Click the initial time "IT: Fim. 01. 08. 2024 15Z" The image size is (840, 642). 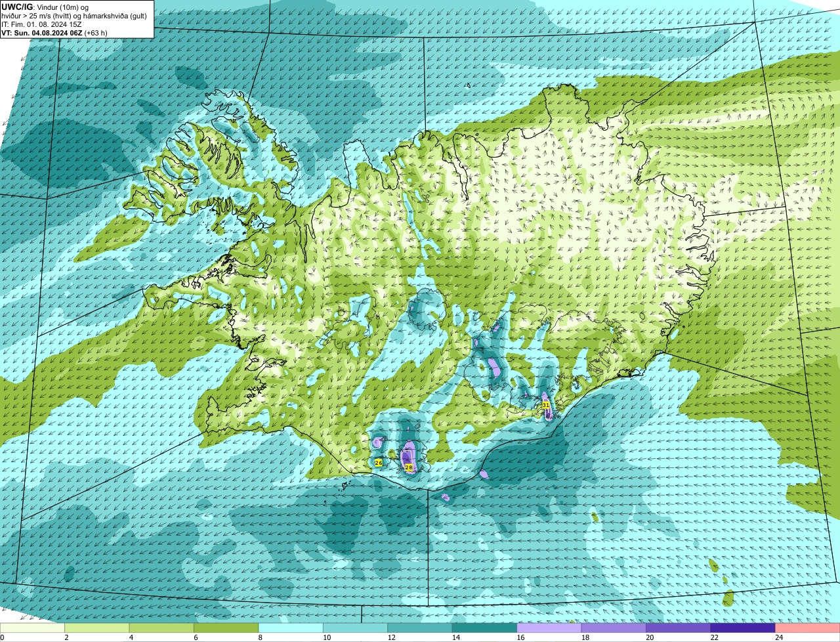(41, 24)
